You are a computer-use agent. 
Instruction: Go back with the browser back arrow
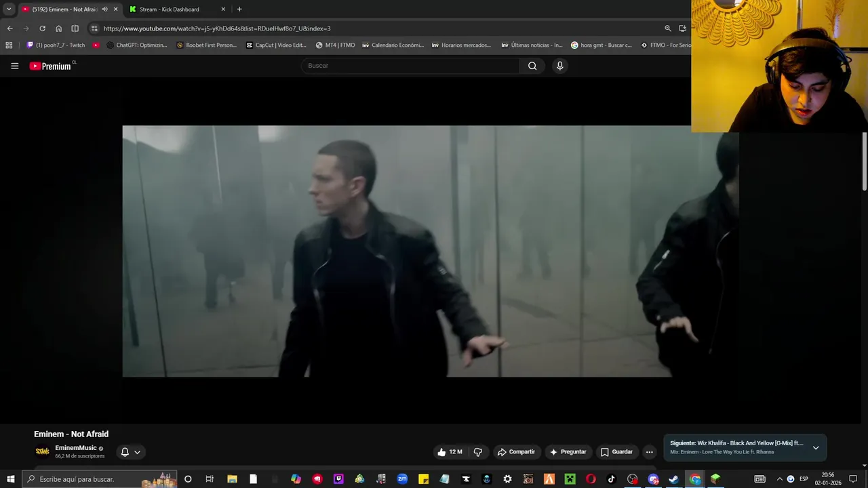click(9, 28)
